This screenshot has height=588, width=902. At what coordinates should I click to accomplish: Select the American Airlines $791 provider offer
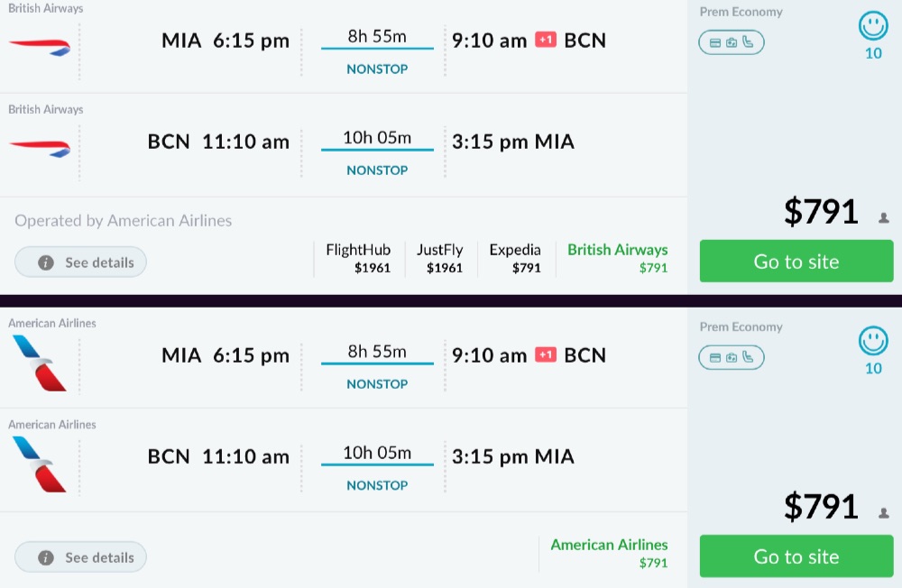click(x=609, y=553)
